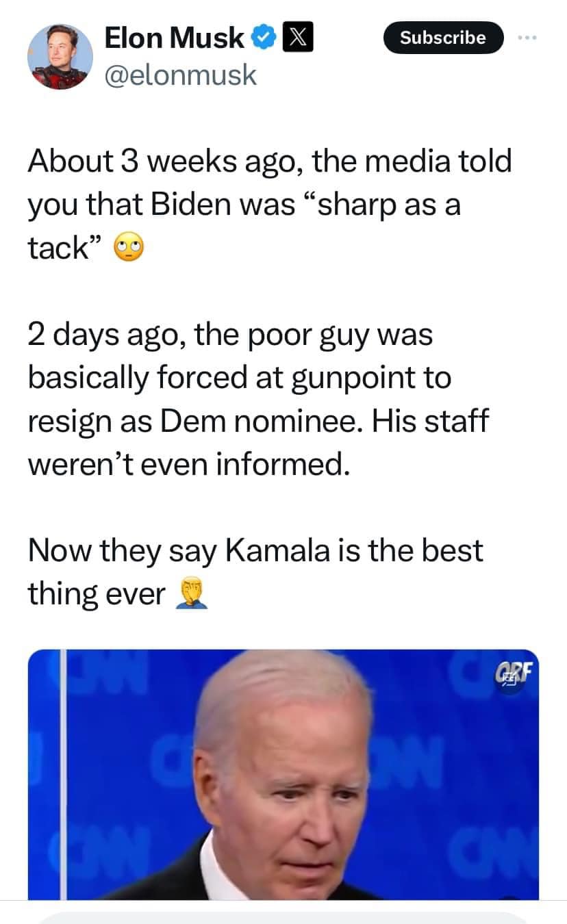Play the embedded Biden debate video

pyautogui.click(x=283, y=774)
